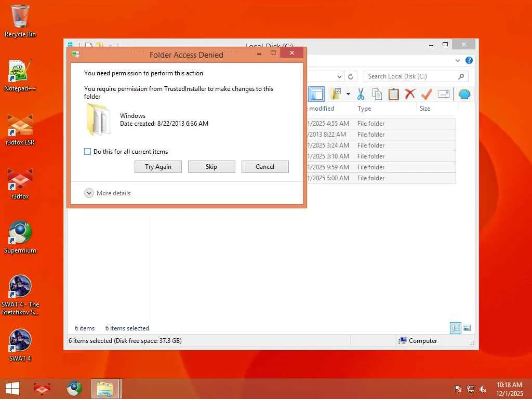
Task: Click the Action Center flag tray icon
Action: tap(458, 389)
